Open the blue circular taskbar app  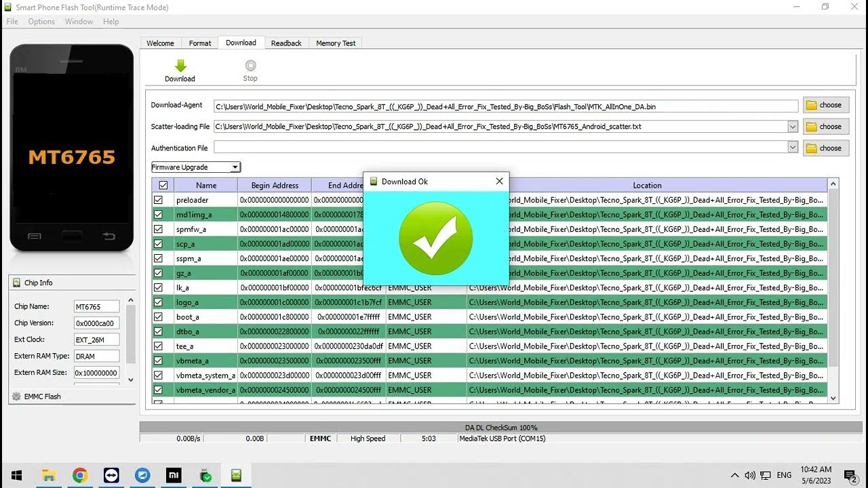tap(142, 475)
